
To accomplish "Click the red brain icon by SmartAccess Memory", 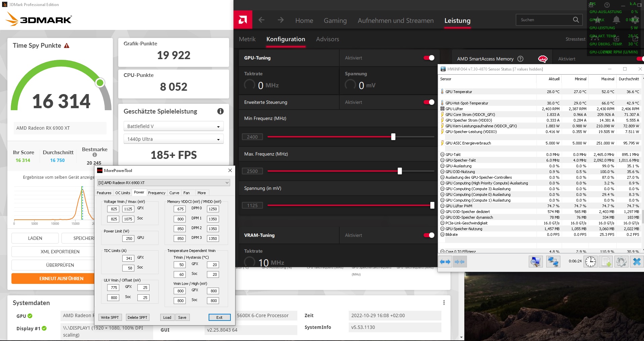I will [543, 59].
